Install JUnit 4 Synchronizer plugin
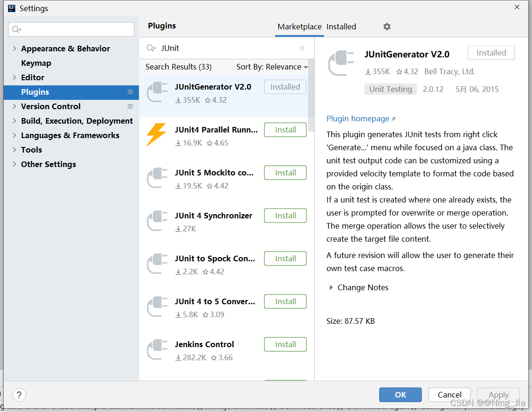This screenshot has width=532, height=412. pyautogui.click(x=285, y=216)
